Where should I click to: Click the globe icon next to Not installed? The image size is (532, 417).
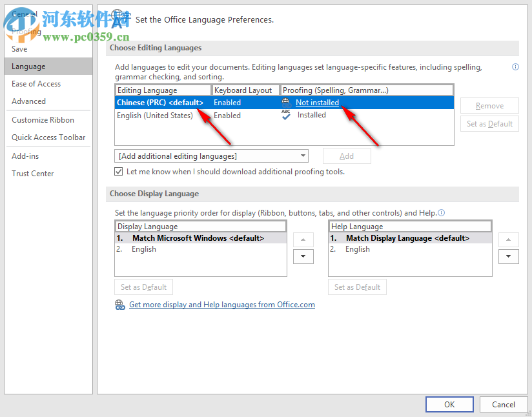(285, 101)
